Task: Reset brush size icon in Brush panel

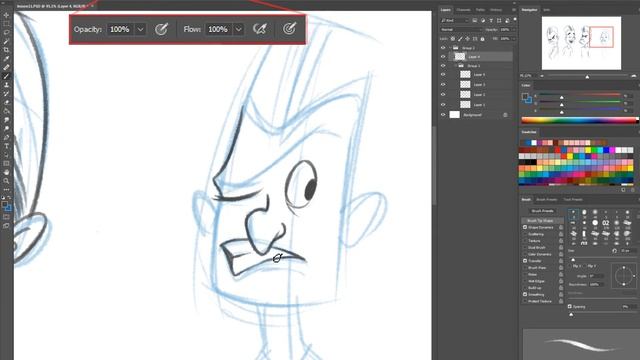Action: [x=614, y=251]
